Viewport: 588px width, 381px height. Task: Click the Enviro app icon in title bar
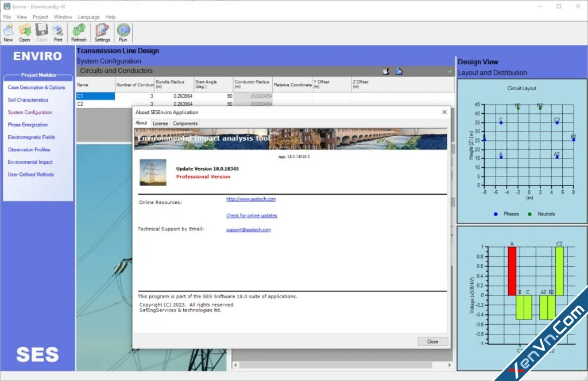tap(6, 6)
